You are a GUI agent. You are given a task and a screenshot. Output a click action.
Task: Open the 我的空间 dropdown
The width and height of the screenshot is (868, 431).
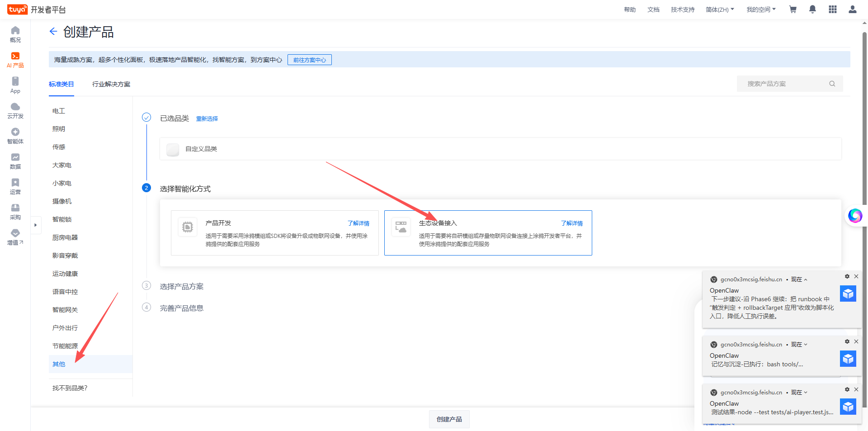tap(761, 9)
